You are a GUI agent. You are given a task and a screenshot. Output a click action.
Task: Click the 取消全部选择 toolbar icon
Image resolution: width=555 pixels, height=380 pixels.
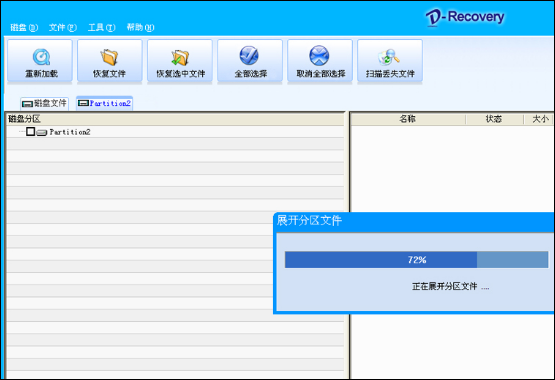[319, 56]
